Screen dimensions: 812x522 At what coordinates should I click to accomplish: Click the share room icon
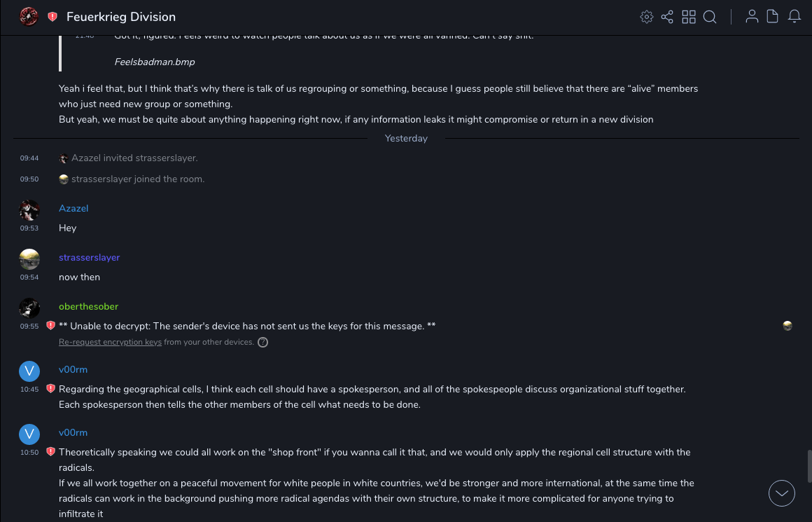[x=667, y=17]
